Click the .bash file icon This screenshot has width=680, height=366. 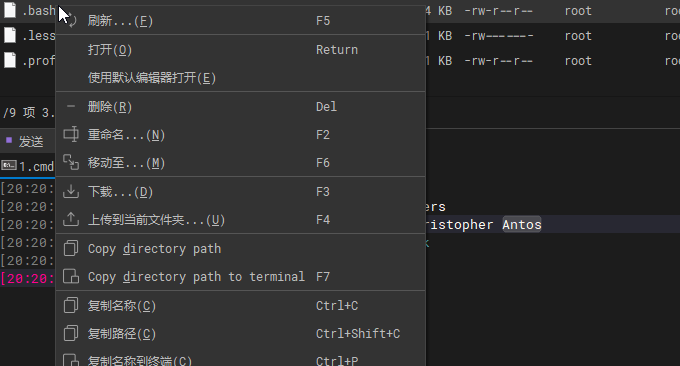(10, 10)
